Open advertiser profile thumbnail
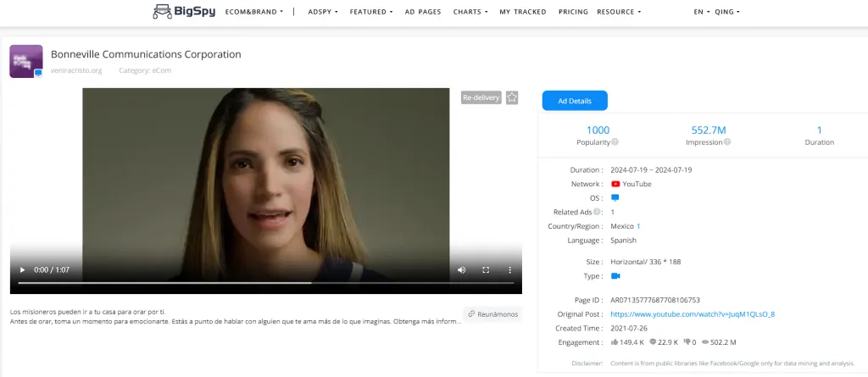This screenshot has width=868, height=377. point(25,61)
